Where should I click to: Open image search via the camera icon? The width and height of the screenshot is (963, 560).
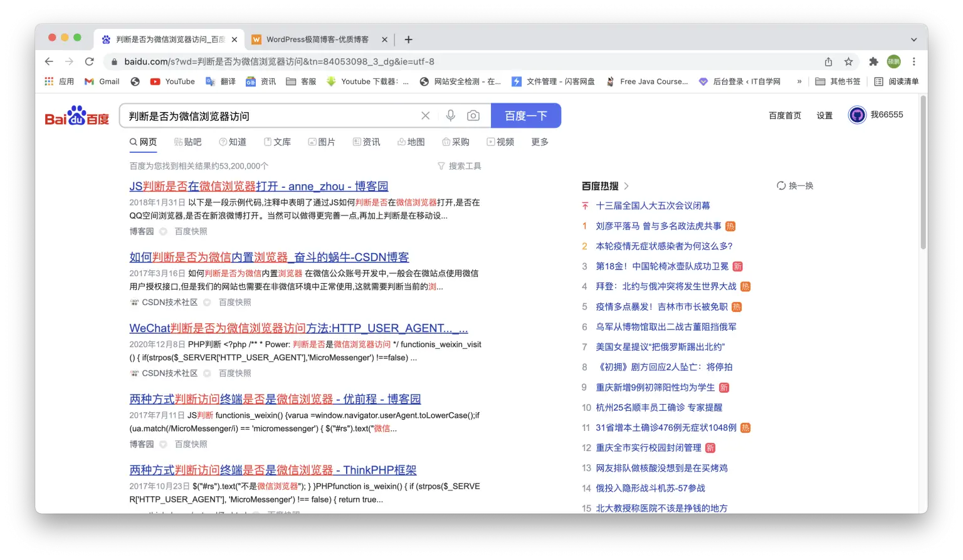point(473,115)
